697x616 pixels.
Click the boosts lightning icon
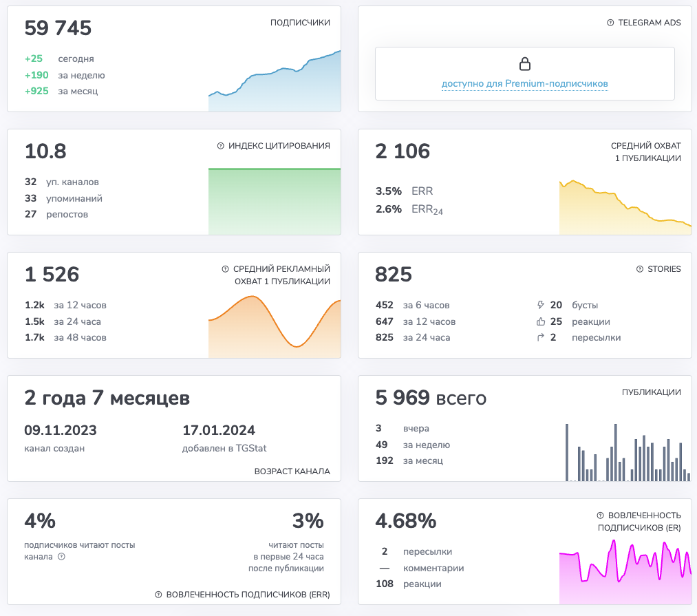[541, 305]
